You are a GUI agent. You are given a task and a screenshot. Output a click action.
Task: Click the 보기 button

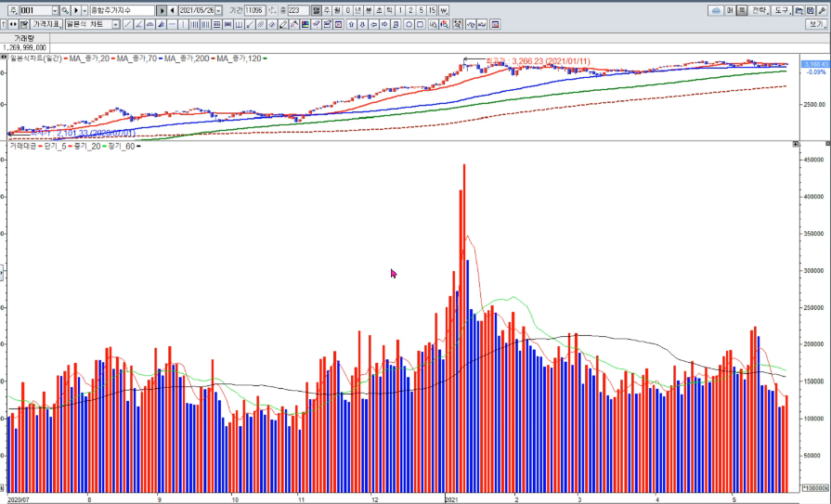click(x=815, y=24)
